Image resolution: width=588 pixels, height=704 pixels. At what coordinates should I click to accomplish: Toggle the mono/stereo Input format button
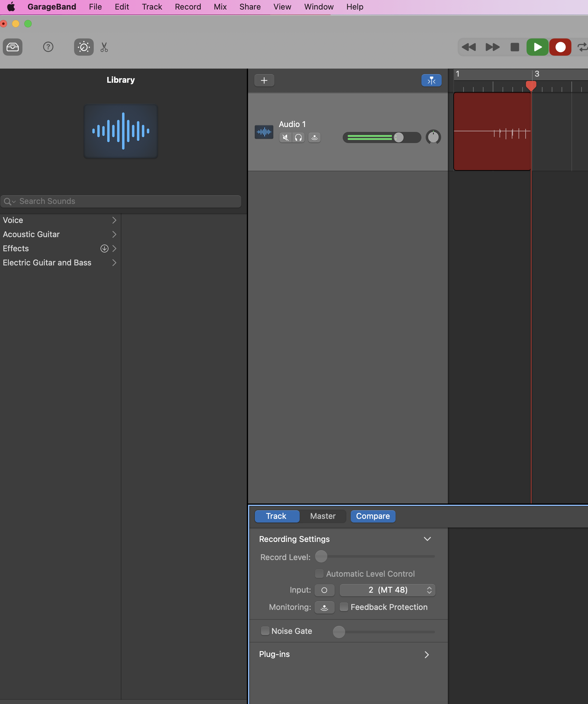point(324,590)
